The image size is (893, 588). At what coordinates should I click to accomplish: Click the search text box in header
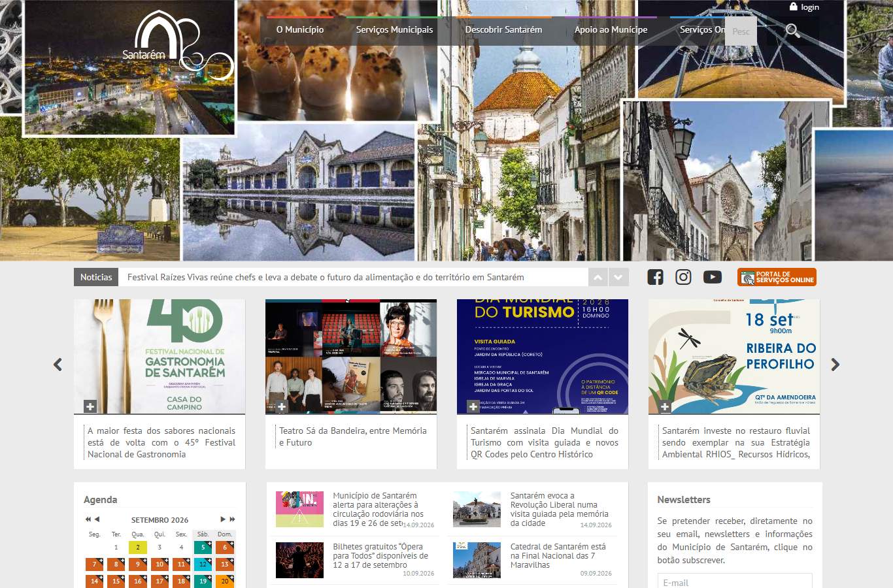tap(741, 31)
